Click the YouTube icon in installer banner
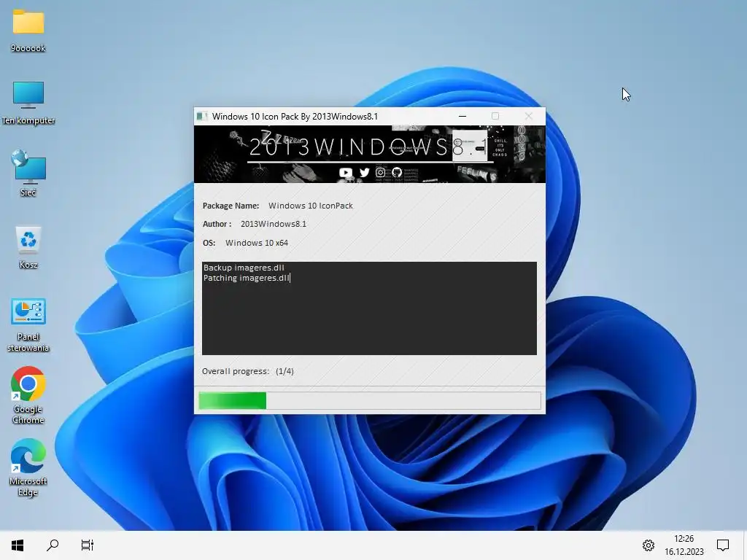 coord(345,172)
